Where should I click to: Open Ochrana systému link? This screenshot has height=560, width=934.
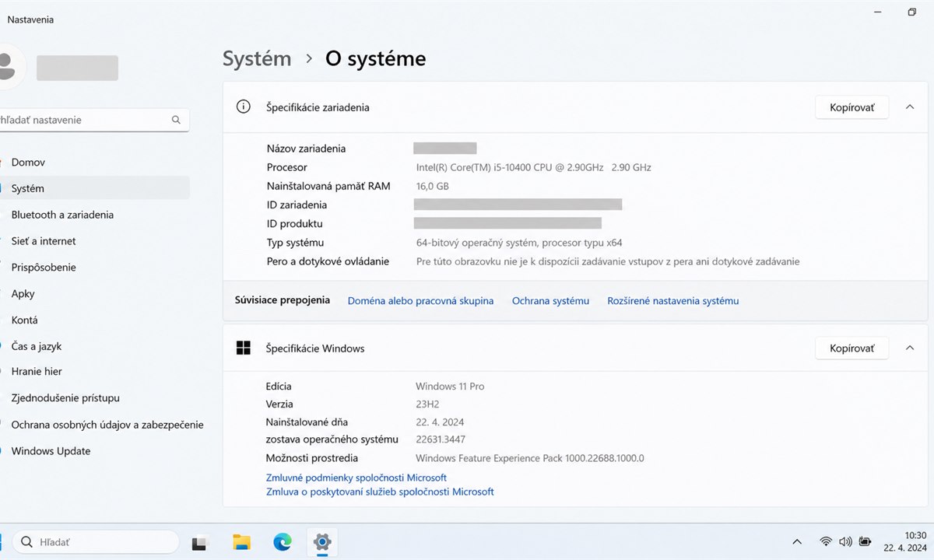click(x=550, y=300)
